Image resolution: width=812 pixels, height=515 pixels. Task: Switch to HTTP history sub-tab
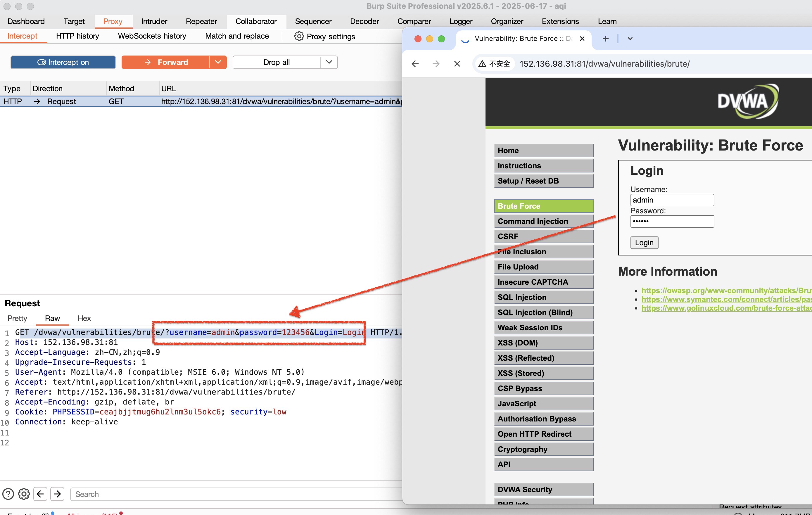click(x=77, y=36)
